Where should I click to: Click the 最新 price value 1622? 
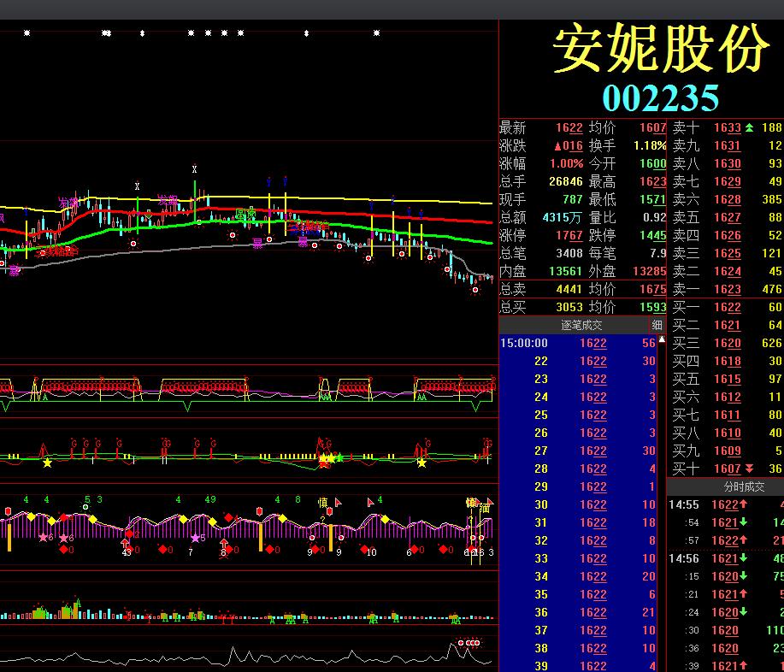tap(569, 128)
